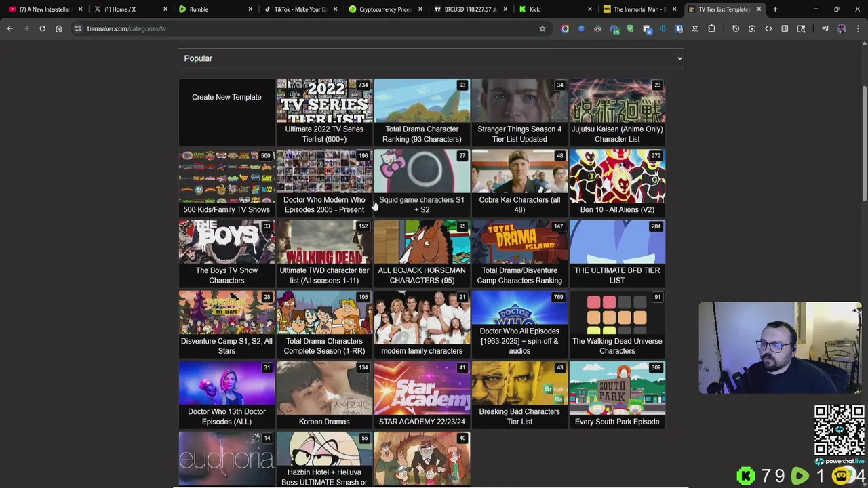Viewport: 868px width, 488px height.
Task: Open Disventure Camp S1, S2, All Stars
Action: pyautogui.click(x=226, y=324)
